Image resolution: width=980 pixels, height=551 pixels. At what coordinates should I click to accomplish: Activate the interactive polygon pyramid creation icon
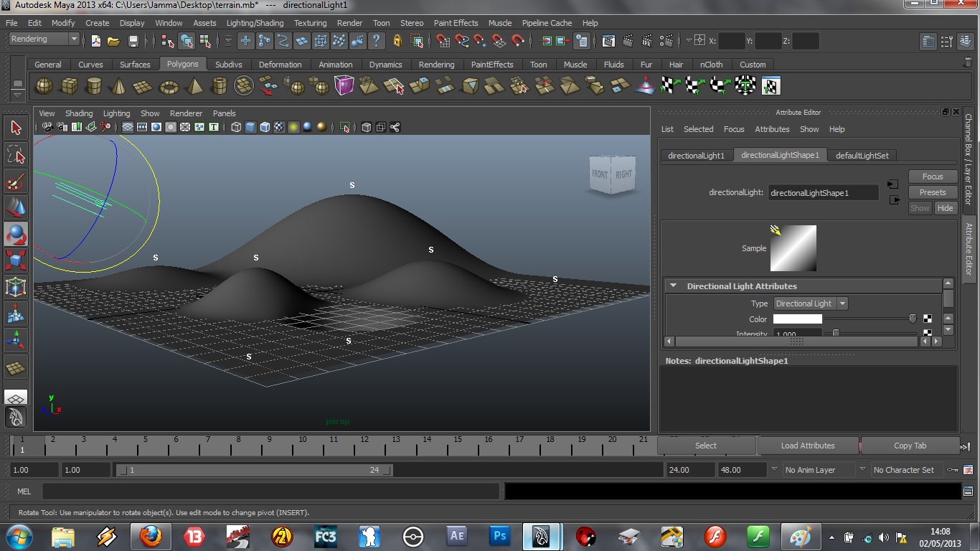192,85
